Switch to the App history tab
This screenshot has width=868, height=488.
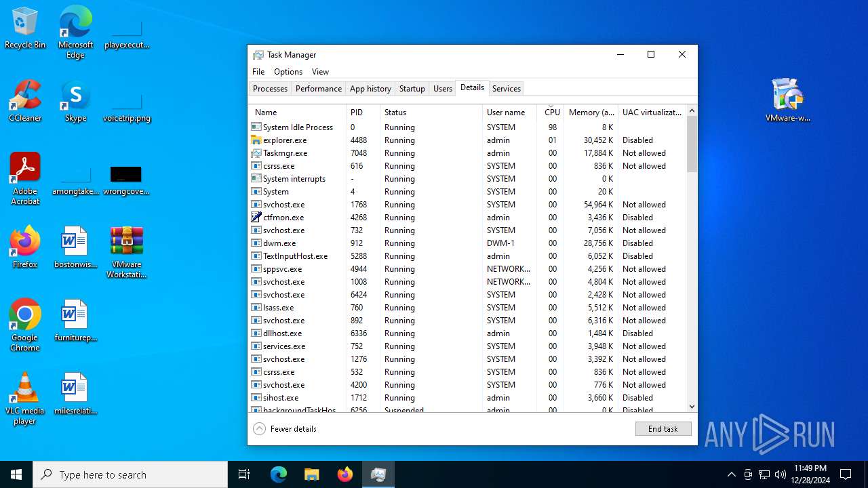click(x=370, y=89)
